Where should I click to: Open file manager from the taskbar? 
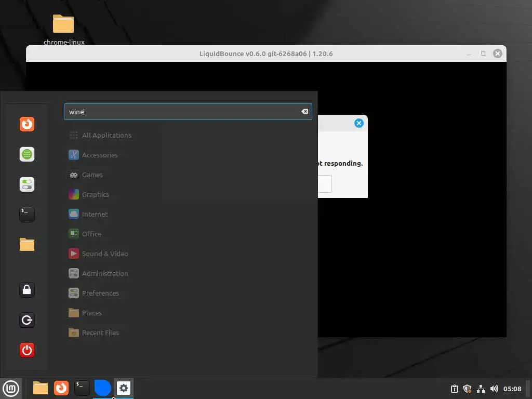point(41,388)
